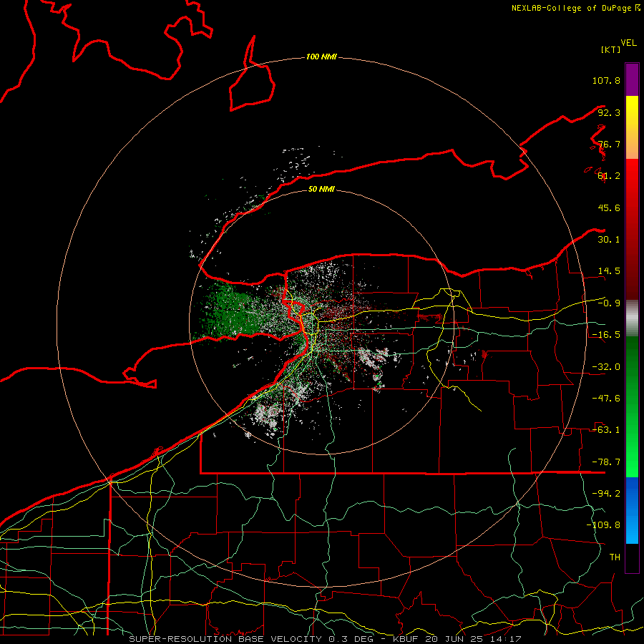Select the -16.5 value on velocity scale
The width and height of the screenshot is (644, 644).
click(x=606, y=335)
